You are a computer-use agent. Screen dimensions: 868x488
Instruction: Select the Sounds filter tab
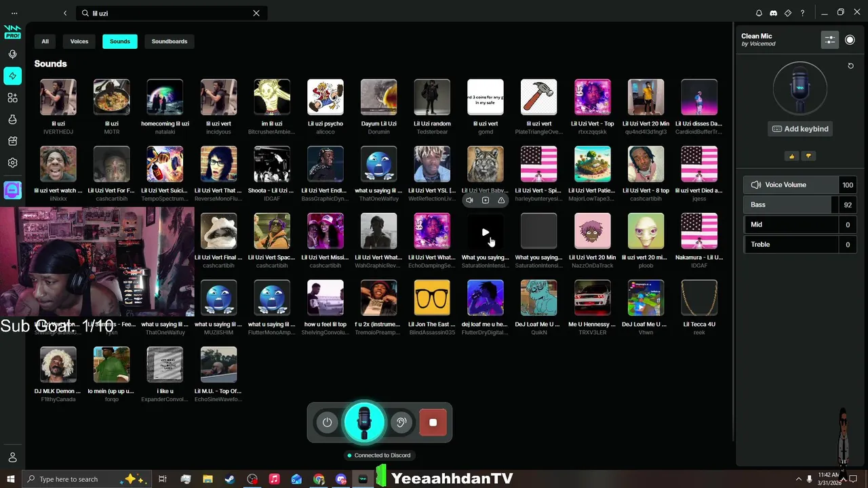[120, 41]
